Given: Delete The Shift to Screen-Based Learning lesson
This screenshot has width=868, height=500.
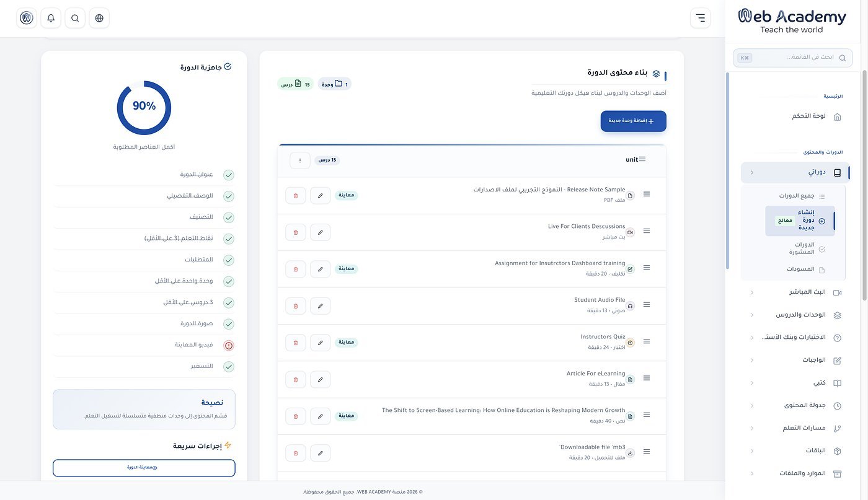Looking at the screenshot, I should [296, 416].
